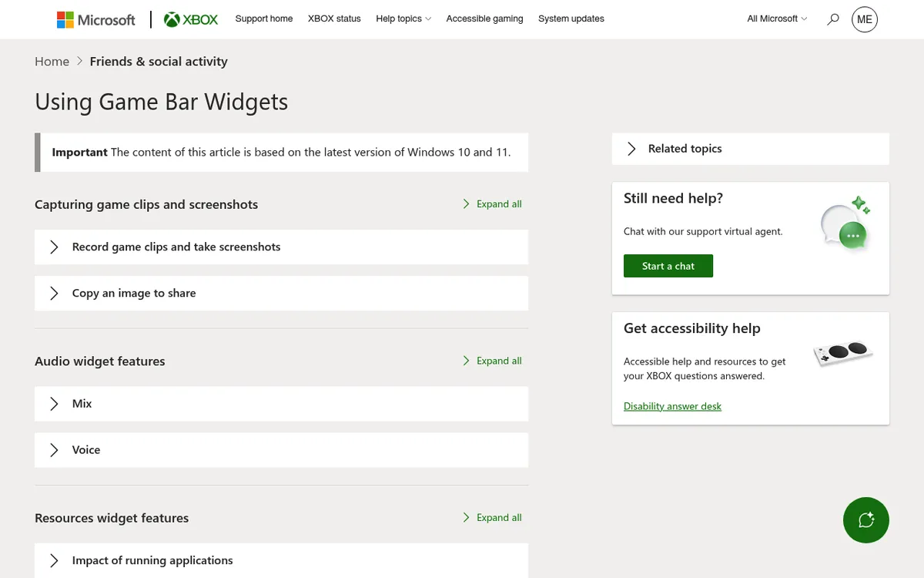Viewport: 924px width, 578px height.
Task: Click the Start a chat button
Action: [668, 266]
